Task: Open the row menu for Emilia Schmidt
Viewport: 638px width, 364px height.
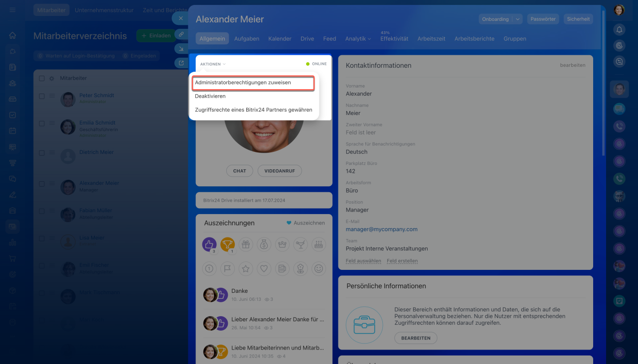Action: coord(52,124)
